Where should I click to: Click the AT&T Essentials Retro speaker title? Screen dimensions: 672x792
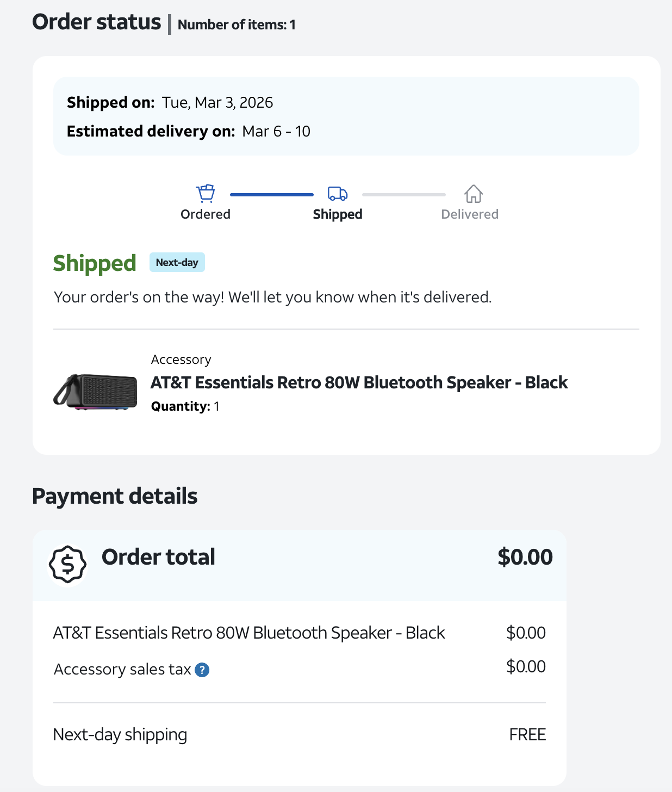pos(359,382)
